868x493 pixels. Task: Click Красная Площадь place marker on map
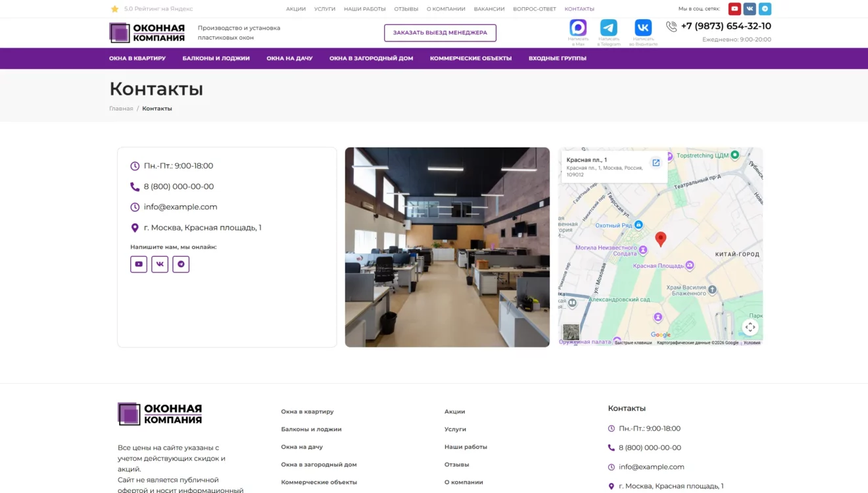[x=690, y=266]
